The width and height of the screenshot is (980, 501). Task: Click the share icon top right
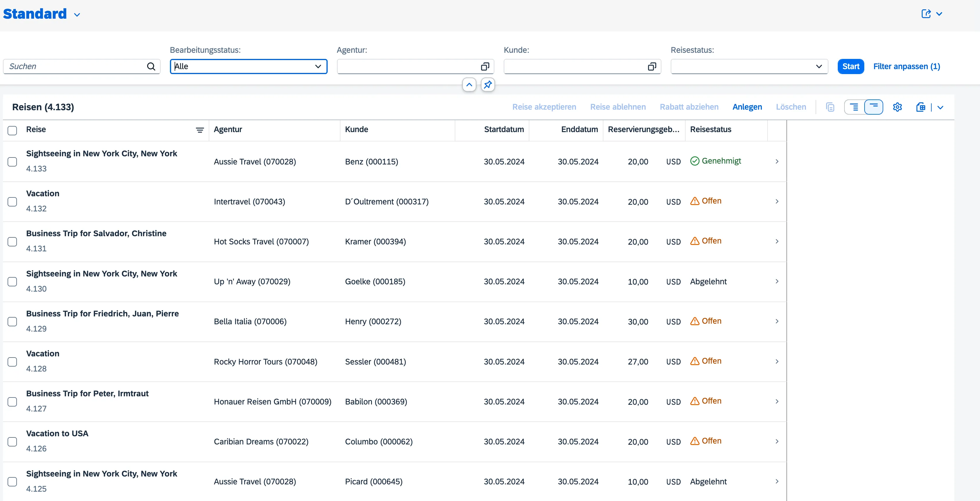[926, 14]
